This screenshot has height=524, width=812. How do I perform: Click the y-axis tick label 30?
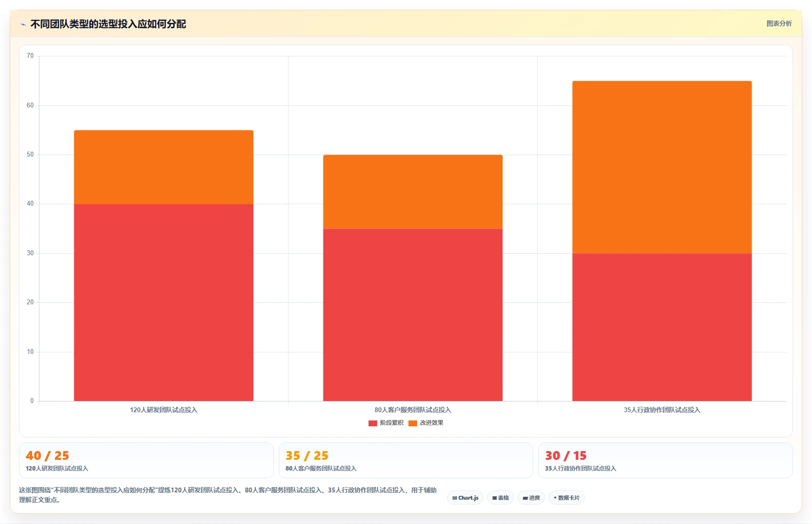pos(30,253)
